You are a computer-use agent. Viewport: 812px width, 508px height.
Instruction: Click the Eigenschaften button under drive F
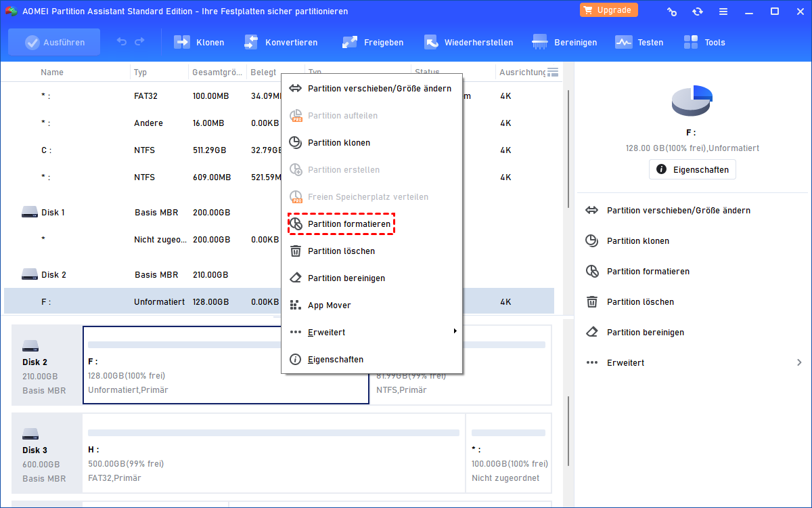(692, 169)
